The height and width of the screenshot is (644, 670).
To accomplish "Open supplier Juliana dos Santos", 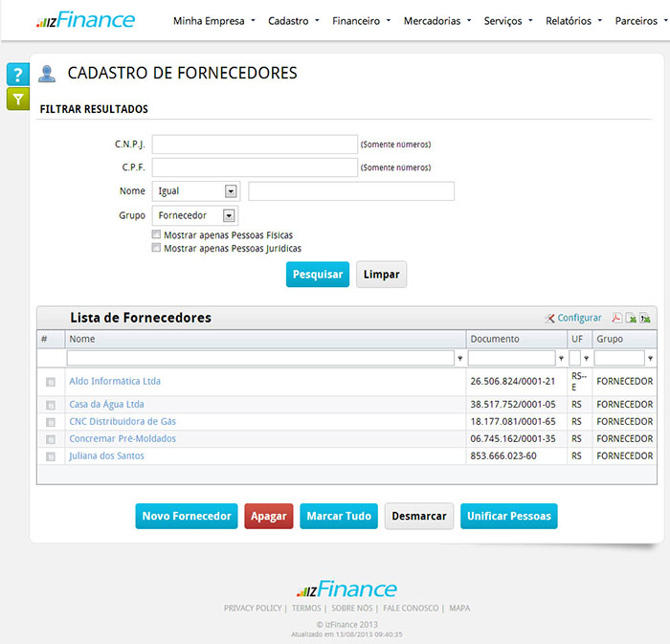I will click(x=106, y=455).
